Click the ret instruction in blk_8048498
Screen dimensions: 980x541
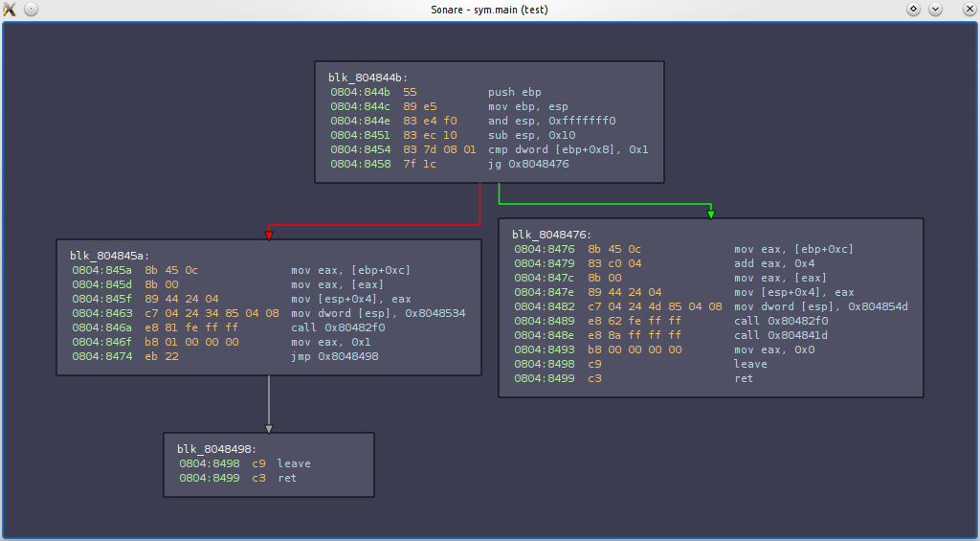coord(287,478)
